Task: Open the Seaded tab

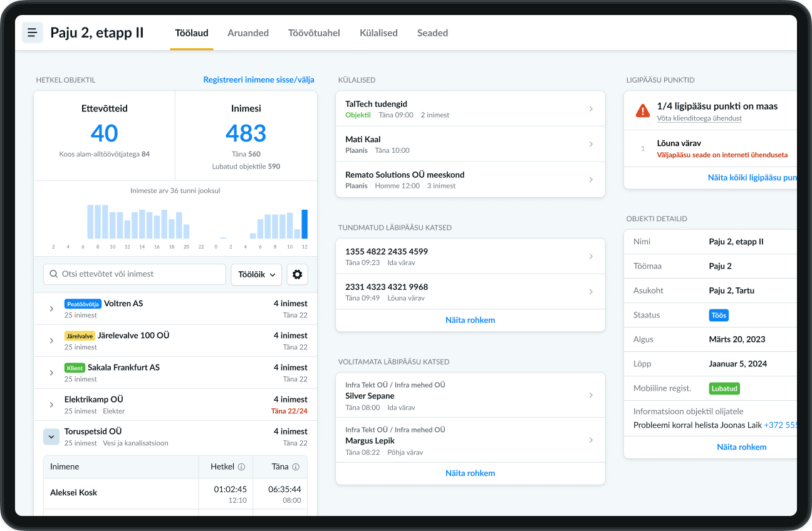Action: pos(432,33)
